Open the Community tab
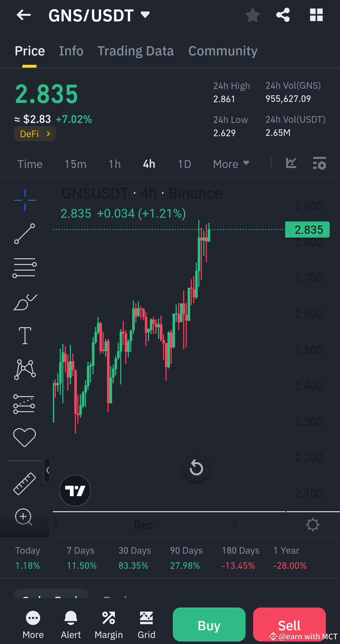 tap(223, 50)
